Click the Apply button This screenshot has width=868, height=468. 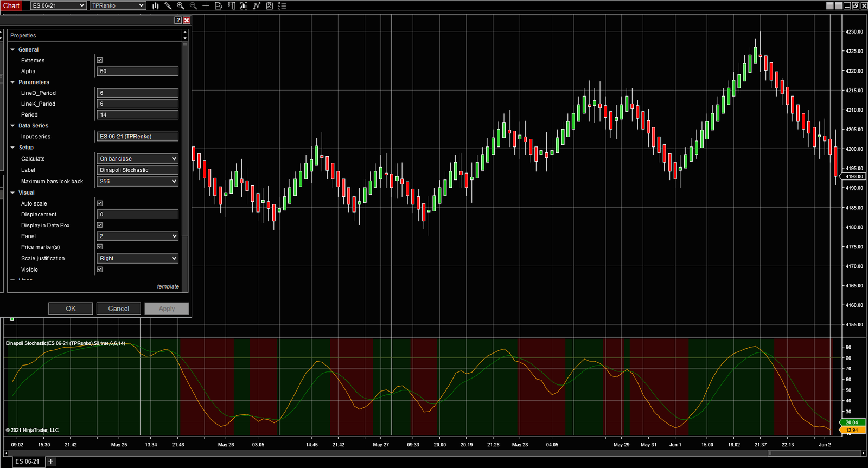point(167,309)
